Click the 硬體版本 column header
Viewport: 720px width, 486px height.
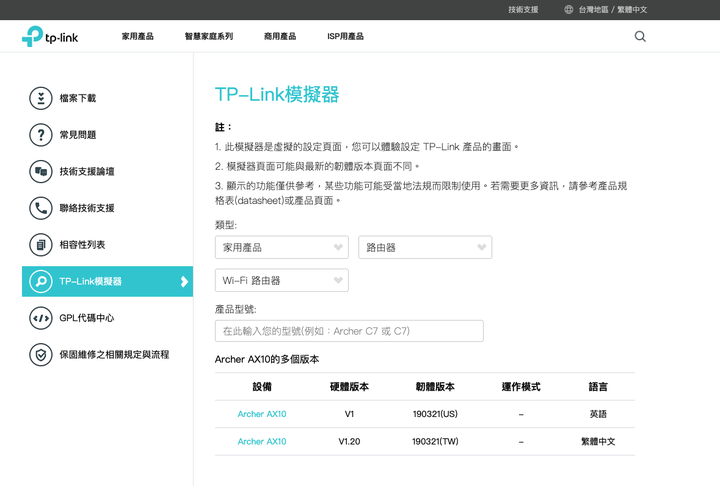tap(349, 387)
